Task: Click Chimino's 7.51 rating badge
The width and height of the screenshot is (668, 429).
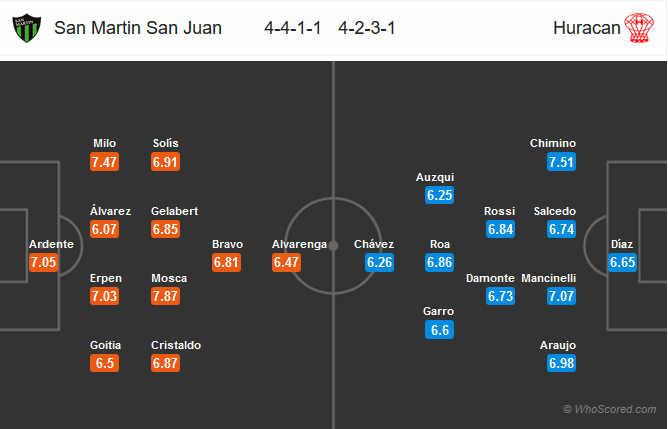Action: (561, 162)
